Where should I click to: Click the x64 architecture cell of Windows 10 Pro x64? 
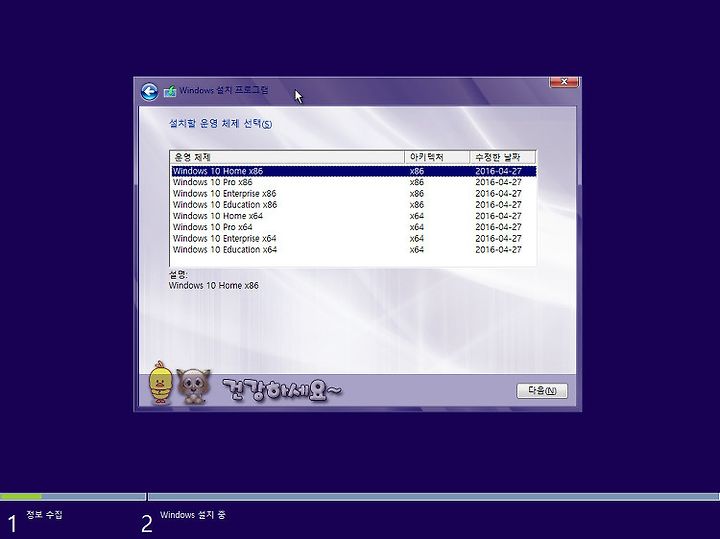[416, 227]
